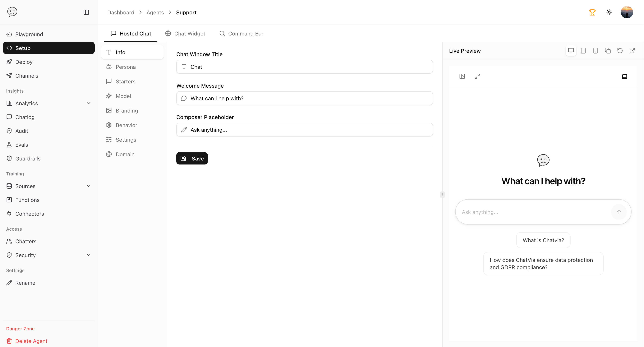Open Branding settings section

click(132, 110)
